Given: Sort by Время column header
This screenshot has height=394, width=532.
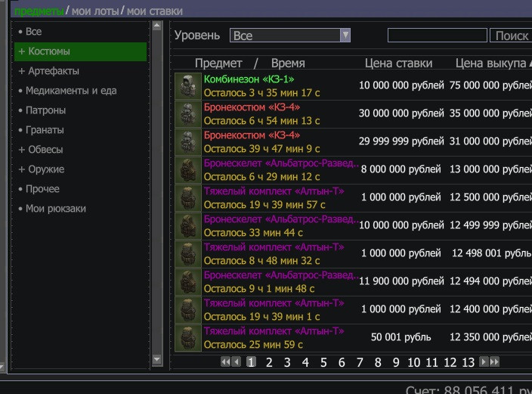Looking at the screenshot, I should click(x=288, y=64).
